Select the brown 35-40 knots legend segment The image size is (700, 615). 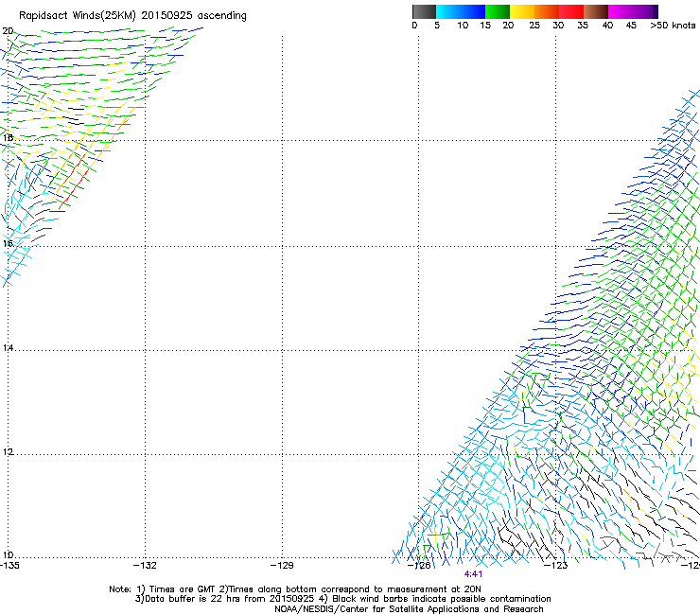click(596, 11)
